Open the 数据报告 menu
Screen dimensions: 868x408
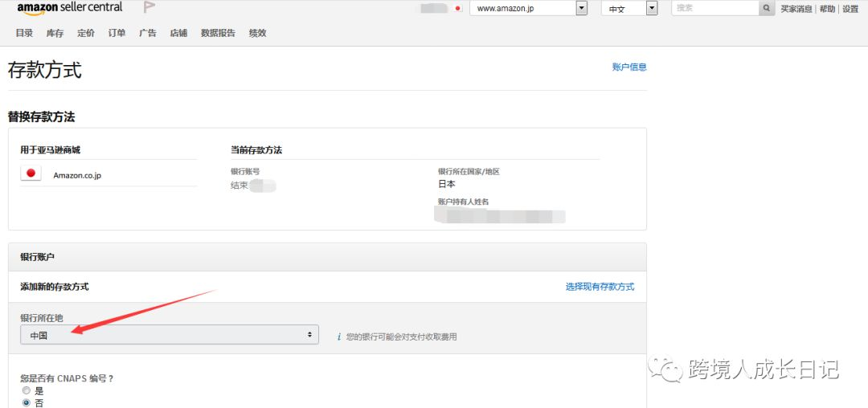(218, 33)
